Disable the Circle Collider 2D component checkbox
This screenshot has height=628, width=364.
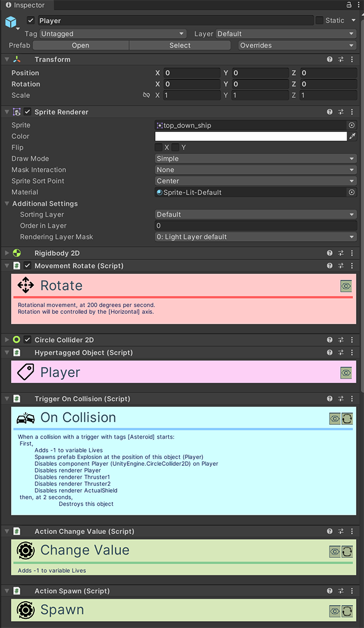tap(27, 340)
